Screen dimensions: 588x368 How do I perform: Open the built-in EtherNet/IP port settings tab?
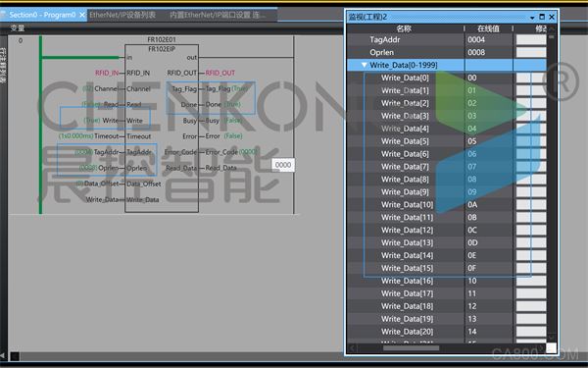click(x=218, y=15)
